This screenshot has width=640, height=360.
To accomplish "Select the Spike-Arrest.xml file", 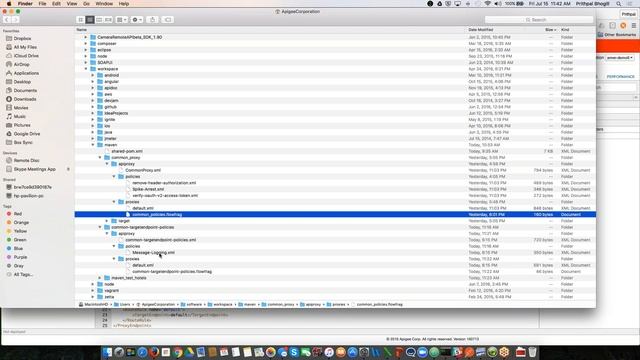I will click(x=148, y=189).
